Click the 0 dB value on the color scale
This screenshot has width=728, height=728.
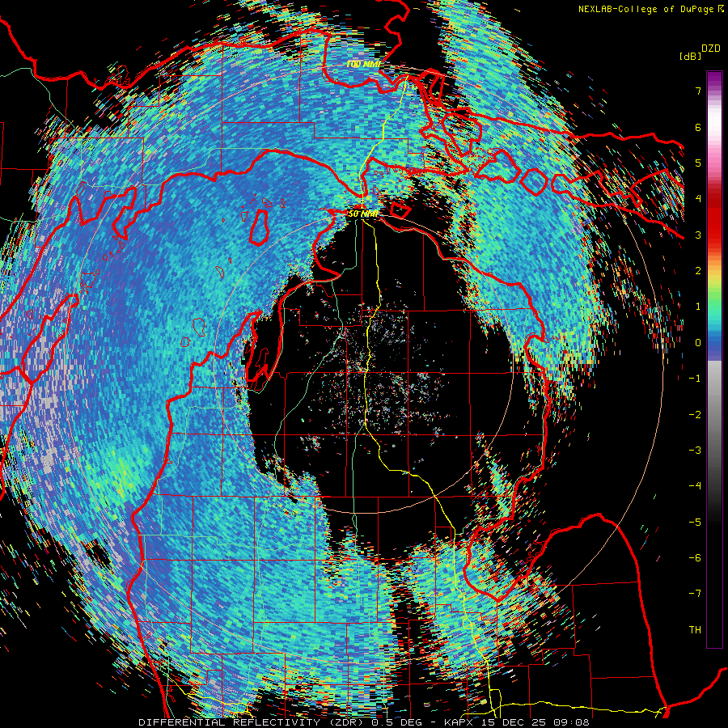click(x=698, y=343)
